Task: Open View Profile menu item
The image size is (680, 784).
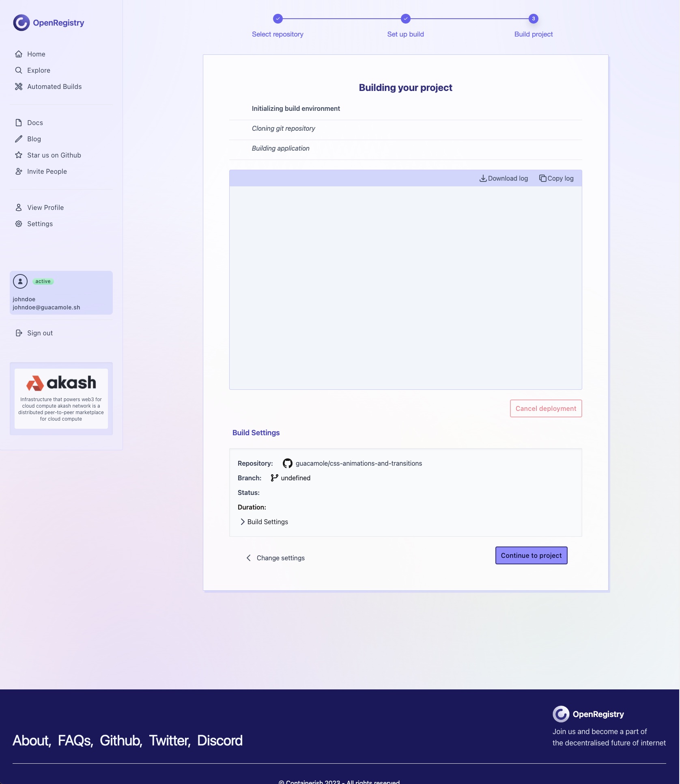Action: tap(45, 207)
